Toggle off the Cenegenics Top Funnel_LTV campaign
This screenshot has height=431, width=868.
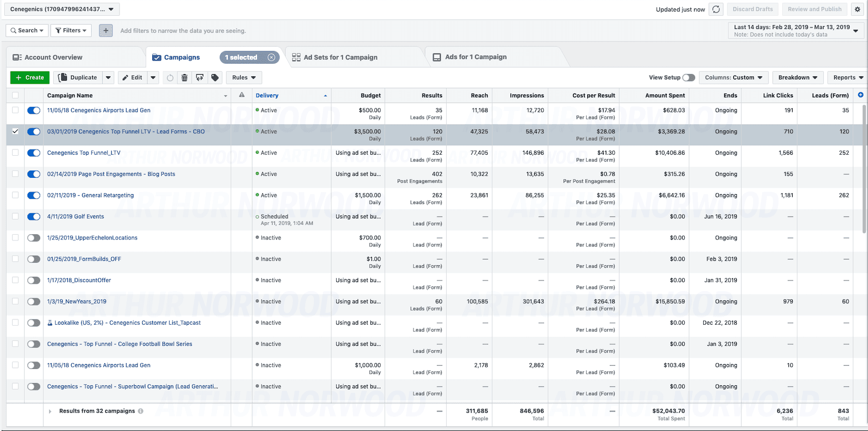click(x=34, y=153)
